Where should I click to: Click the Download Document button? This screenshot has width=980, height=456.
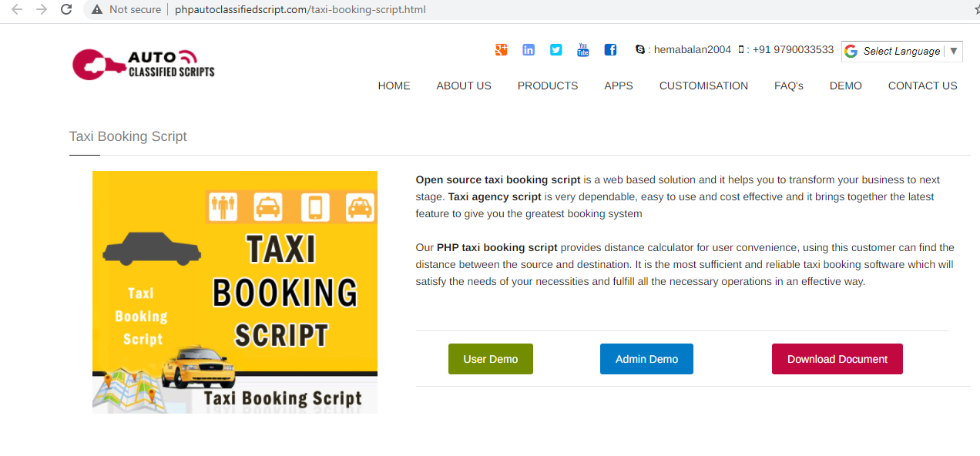pyautogui.click(x=837, y=359)
